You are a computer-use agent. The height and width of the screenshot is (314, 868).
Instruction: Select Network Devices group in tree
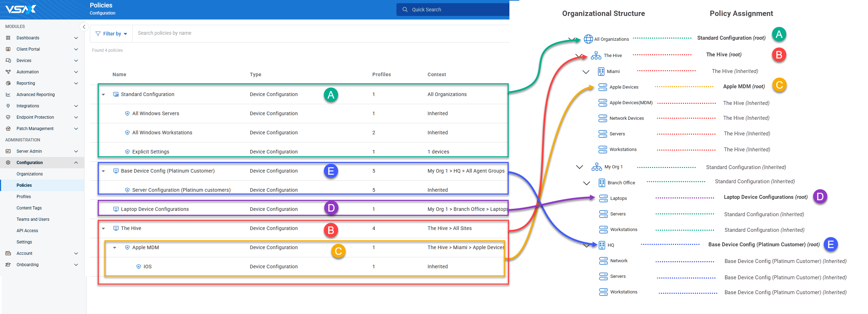(x=627, y=118)
